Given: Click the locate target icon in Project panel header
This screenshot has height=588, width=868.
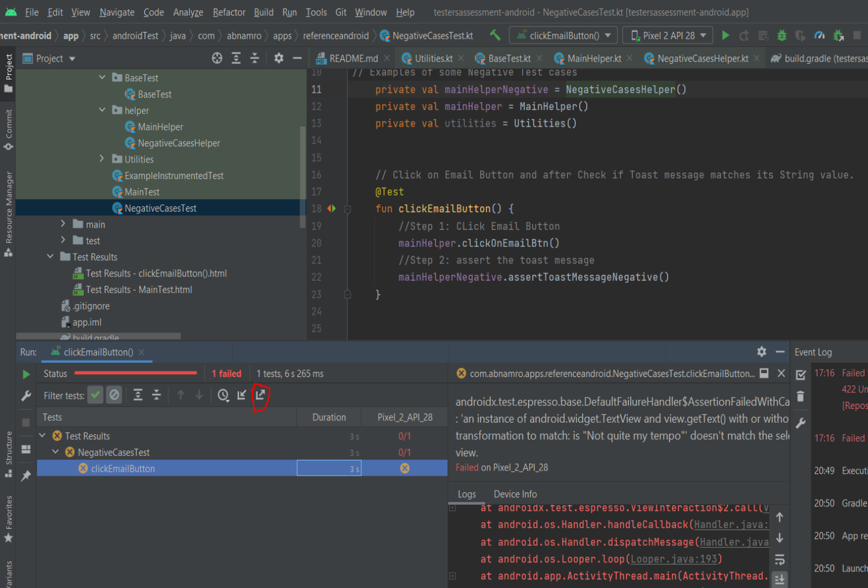Looking at the screenshot, I should coord(217,58).
